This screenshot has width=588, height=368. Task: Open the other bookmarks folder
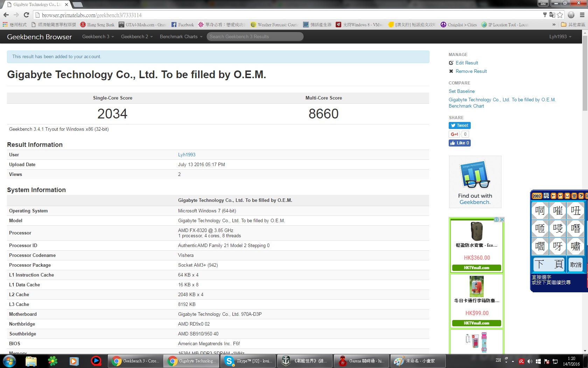point(573,25)
